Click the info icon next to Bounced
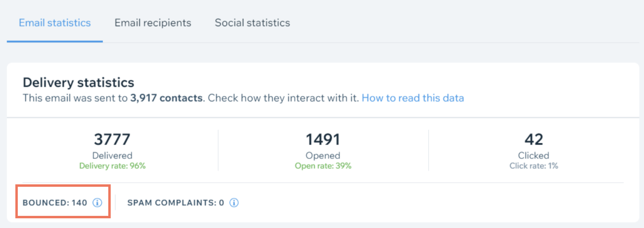644x228 pixels. 97,203
